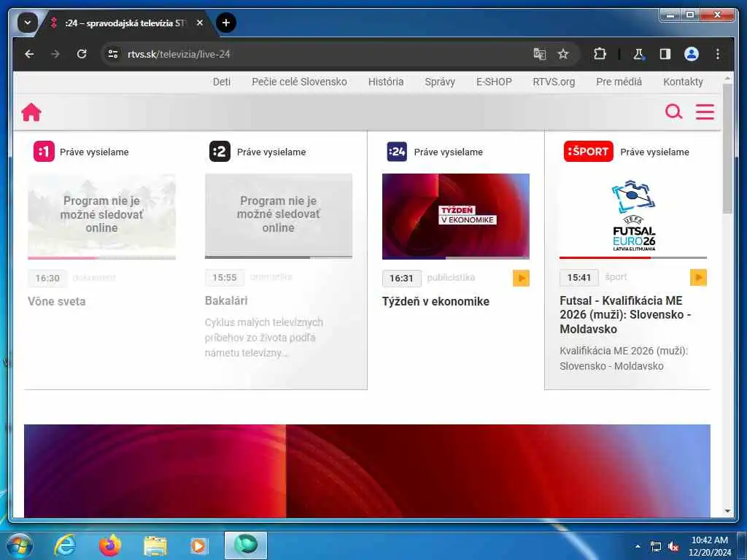Click the :1 unavailable programme thumbnail

[x=101, y=215]
